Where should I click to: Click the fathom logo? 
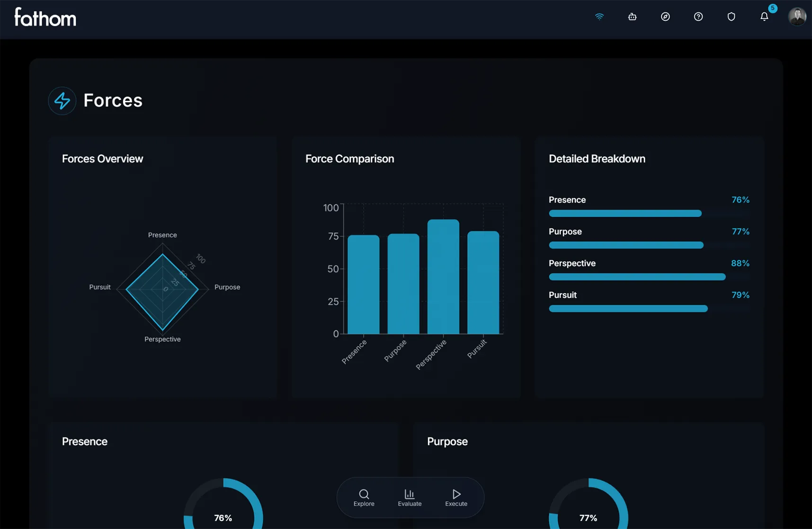tap(45, 18)
